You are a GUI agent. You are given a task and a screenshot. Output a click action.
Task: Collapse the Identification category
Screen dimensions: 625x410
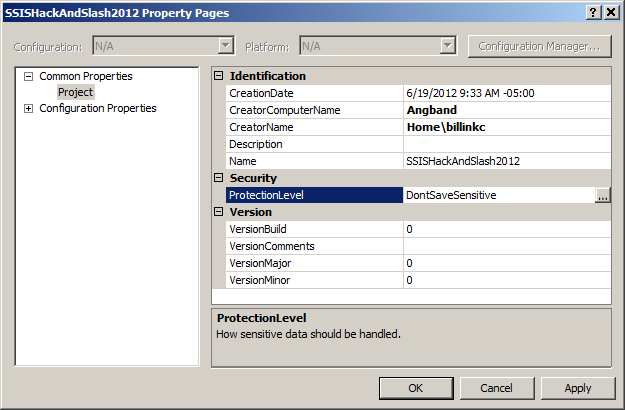218,75
